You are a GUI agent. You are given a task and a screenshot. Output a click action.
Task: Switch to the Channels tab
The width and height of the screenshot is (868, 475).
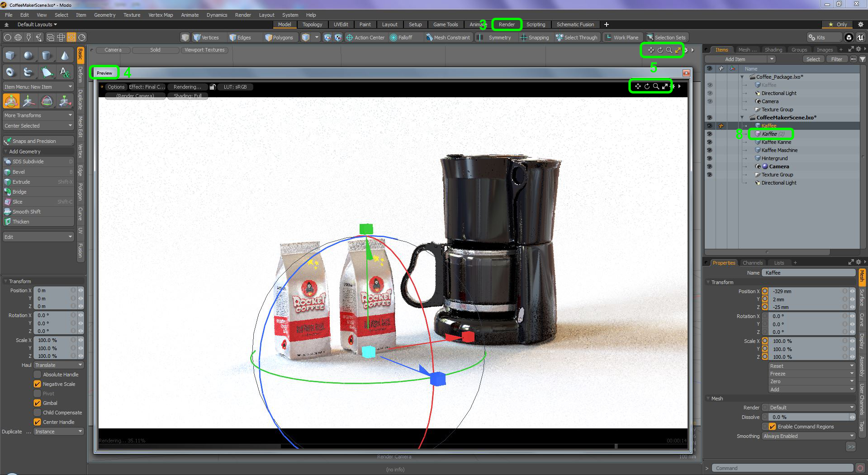click(753, 263)
